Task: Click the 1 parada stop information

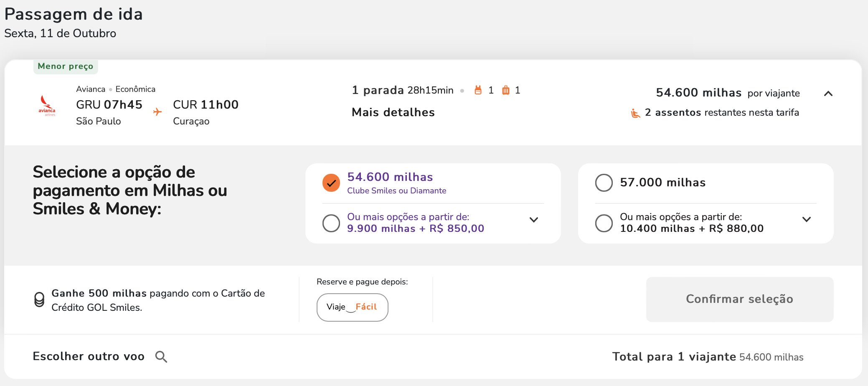Action: 378,90
